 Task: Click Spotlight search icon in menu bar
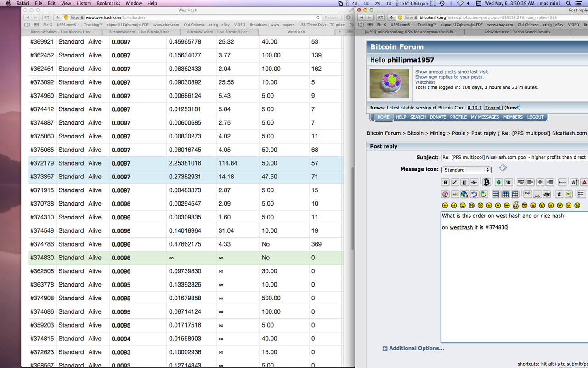pyautogui.click(x=569, y=3)
